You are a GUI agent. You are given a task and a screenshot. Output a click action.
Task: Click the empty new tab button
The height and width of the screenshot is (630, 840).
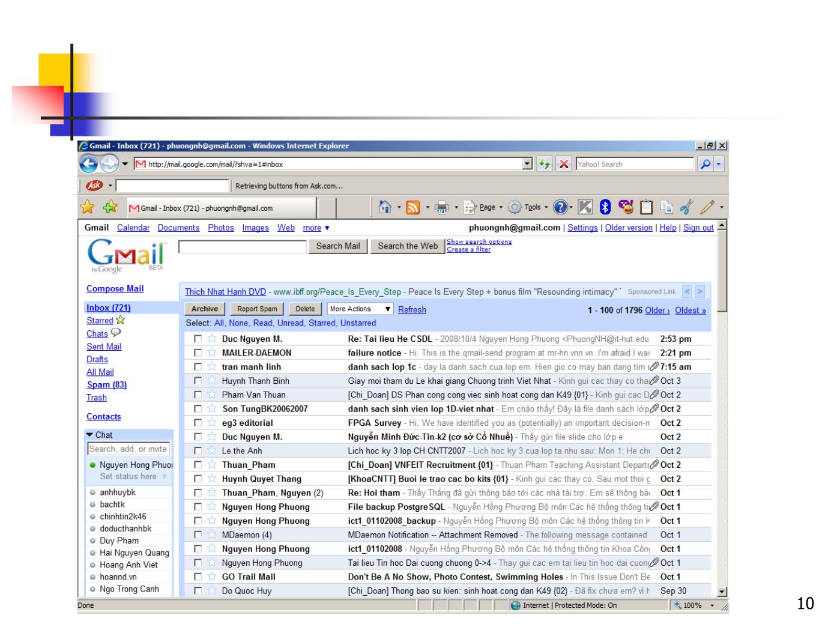[326, 208]
